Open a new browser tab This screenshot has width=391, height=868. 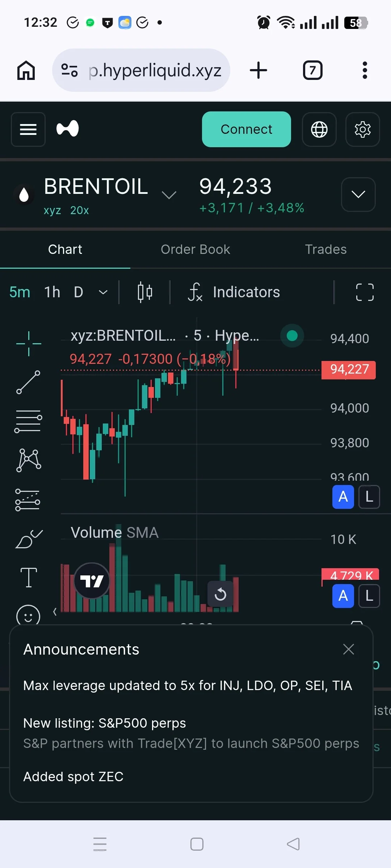tap(258, 70)
